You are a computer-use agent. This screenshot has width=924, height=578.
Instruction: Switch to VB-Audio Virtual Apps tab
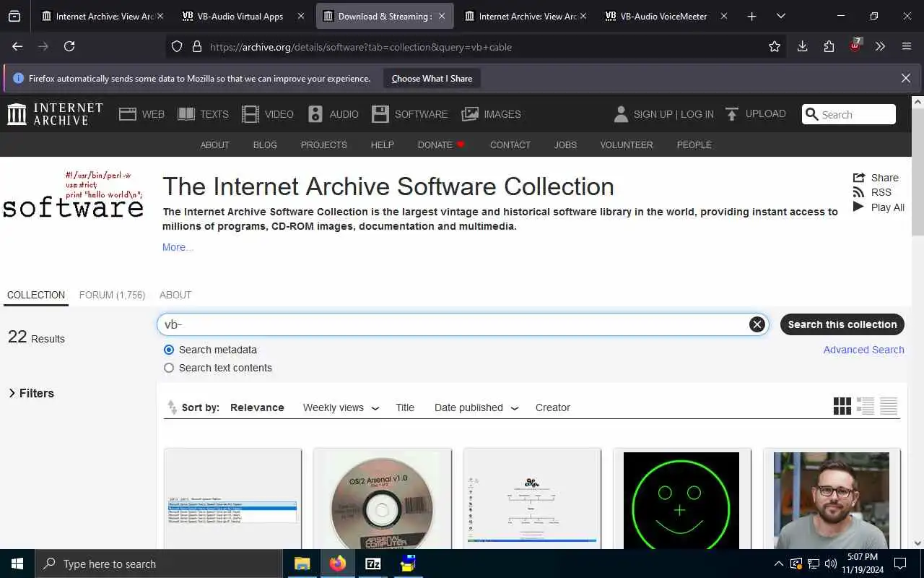pos(242,16)
